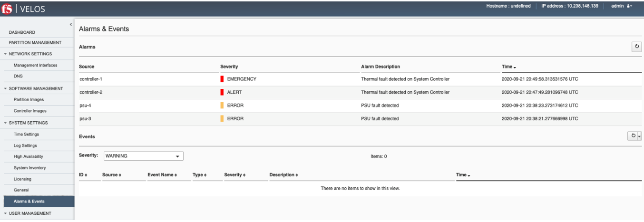Select the controller-1 alarm source

[91, 79]
